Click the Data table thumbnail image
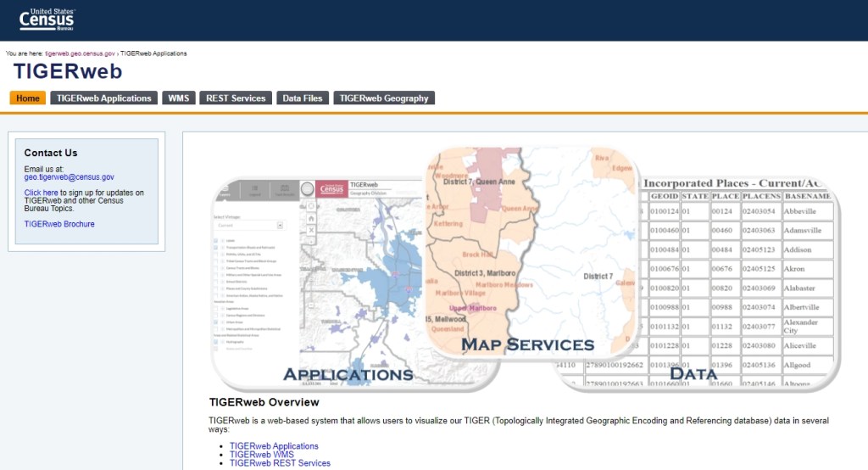868x470 pixels. 737,280
